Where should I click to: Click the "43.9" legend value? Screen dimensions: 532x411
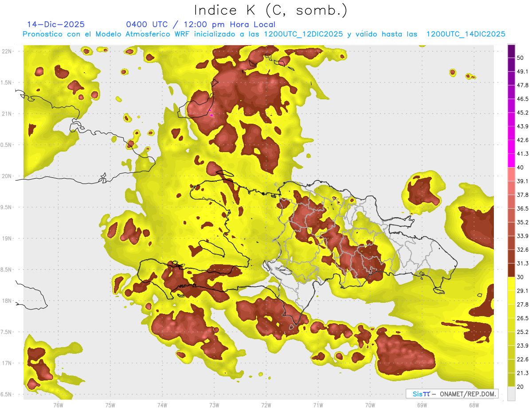pyautogui.click(x=523, y=126)
